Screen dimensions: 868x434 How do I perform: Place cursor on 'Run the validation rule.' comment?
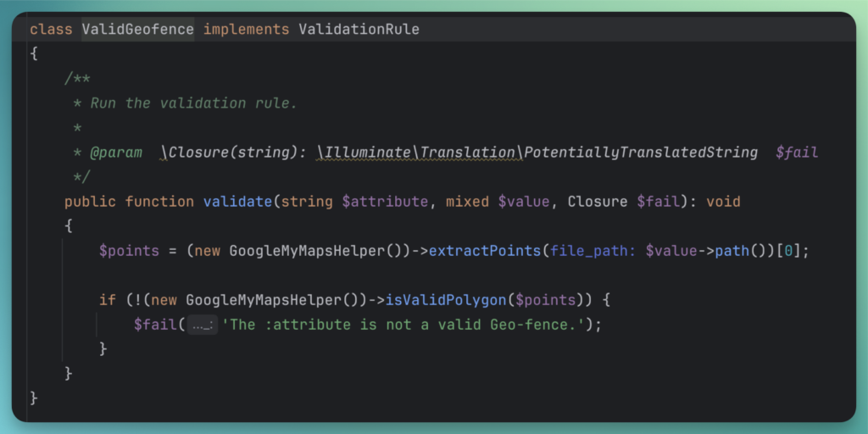(x=193, y=103)
